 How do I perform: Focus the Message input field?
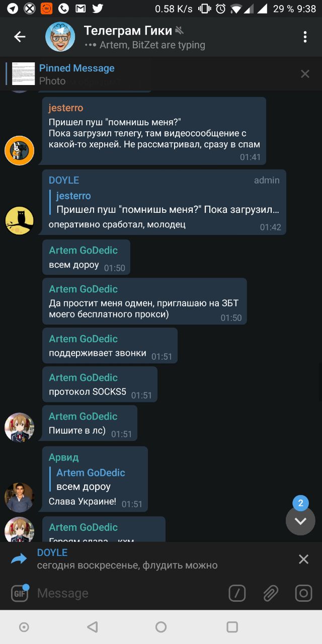point(128,593)
